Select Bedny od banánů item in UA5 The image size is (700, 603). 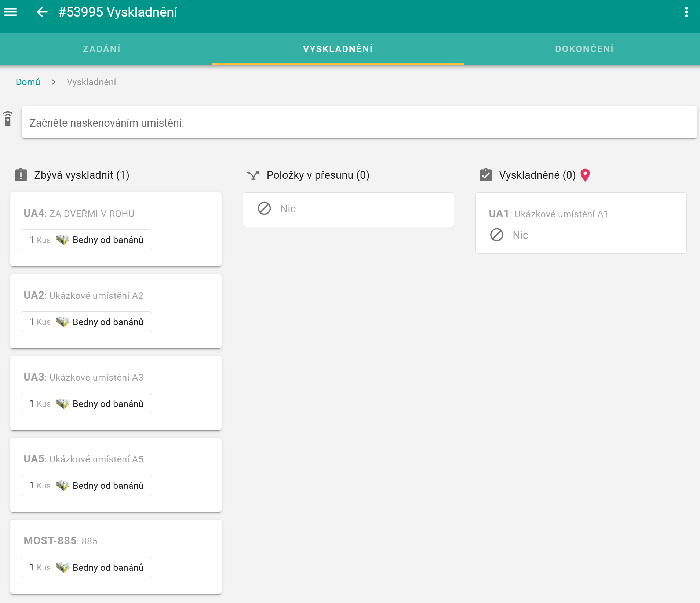pyautogui.click(x=86, y=486)
